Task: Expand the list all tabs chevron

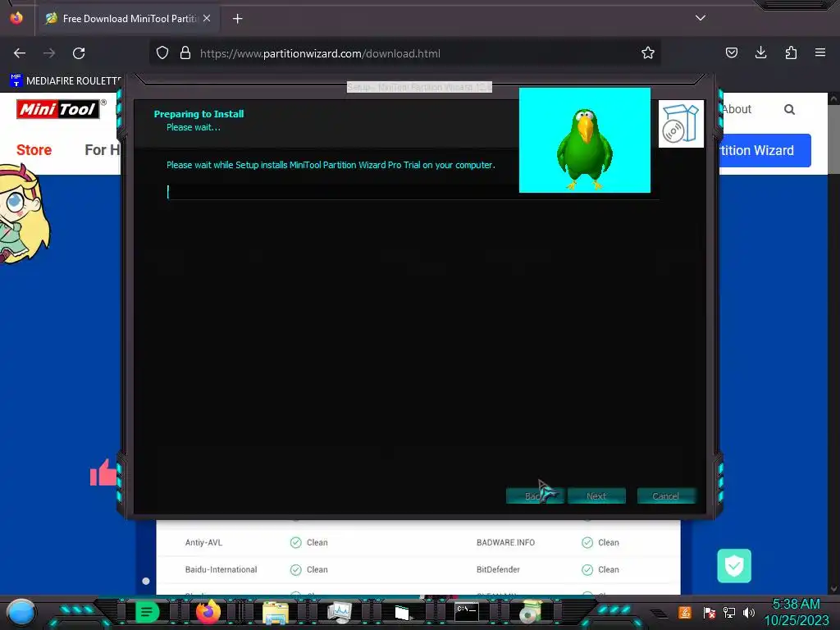Action: click(x=701, y=18)
